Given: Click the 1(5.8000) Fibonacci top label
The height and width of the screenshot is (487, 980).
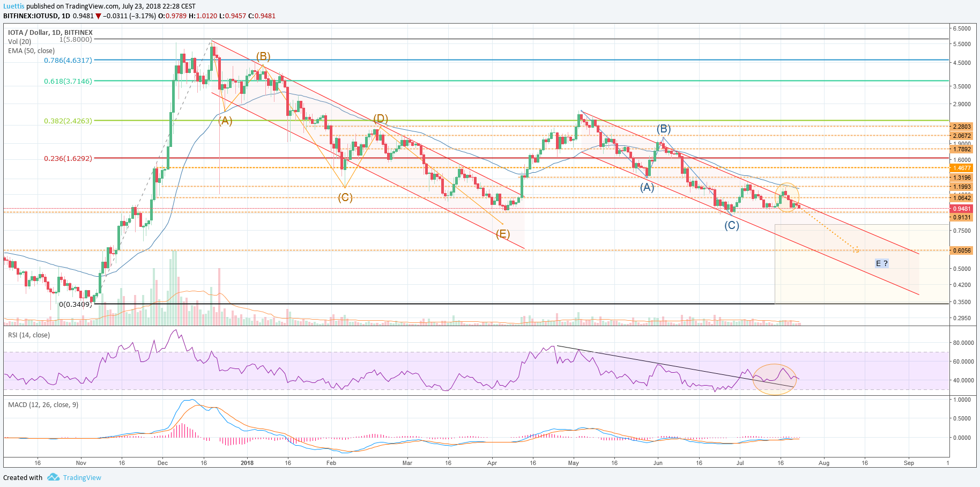Looking at the screenshot, I should pos(76,39).
